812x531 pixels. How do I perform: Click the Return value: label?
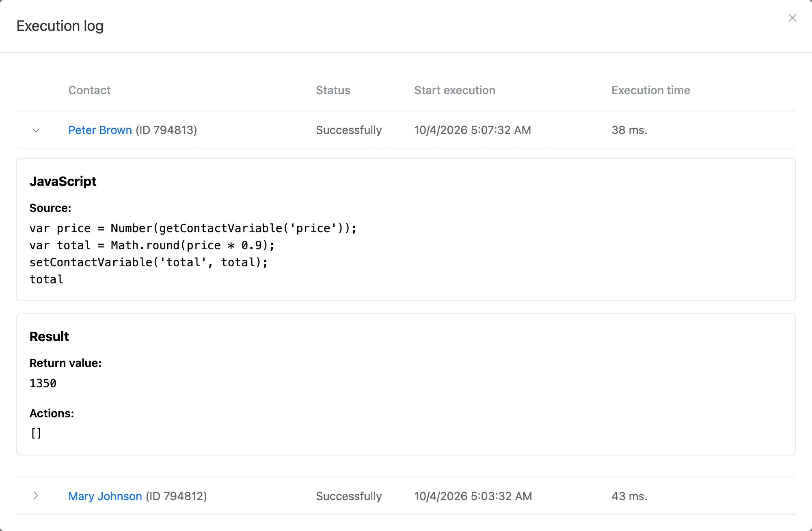point(65,363)
